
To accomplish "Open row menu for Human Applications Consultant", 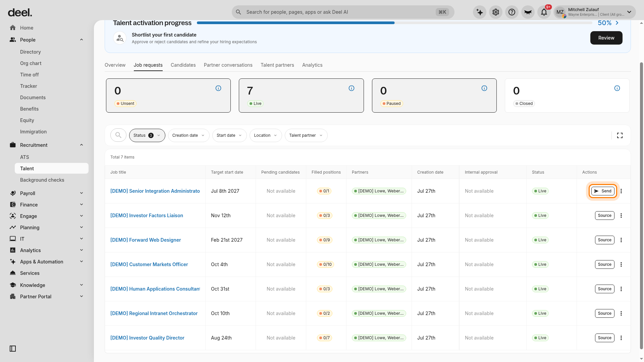I will point(621,289).
